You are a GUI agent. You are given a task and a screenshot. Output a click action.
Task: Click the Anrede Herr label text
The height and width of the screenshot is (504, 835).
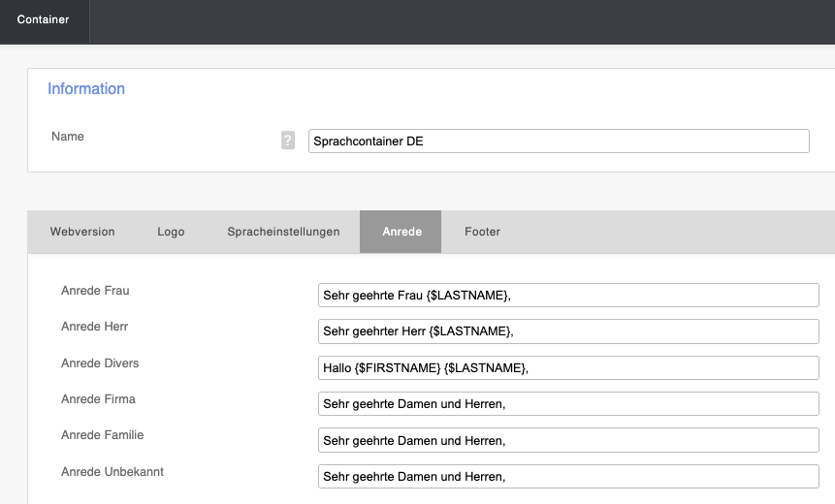tap(94, 327)
